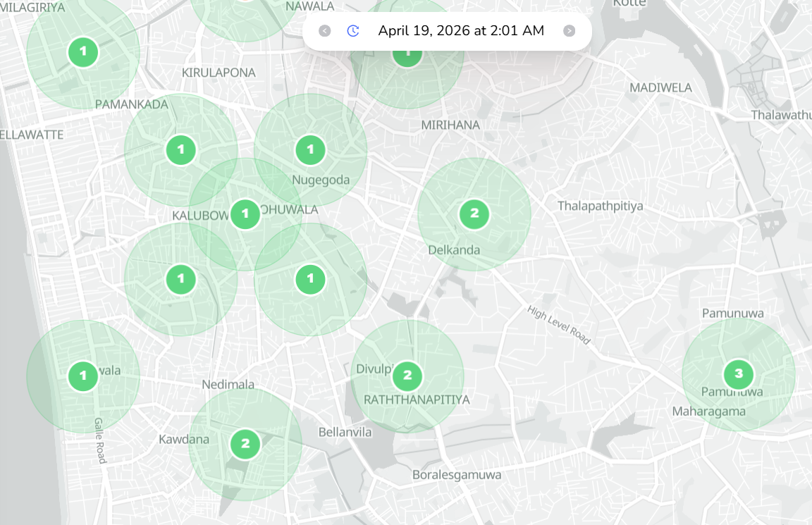Click the Maharagama place label
Image resolution: width=812 pixels, height=525 pixels.
[709, 412]
